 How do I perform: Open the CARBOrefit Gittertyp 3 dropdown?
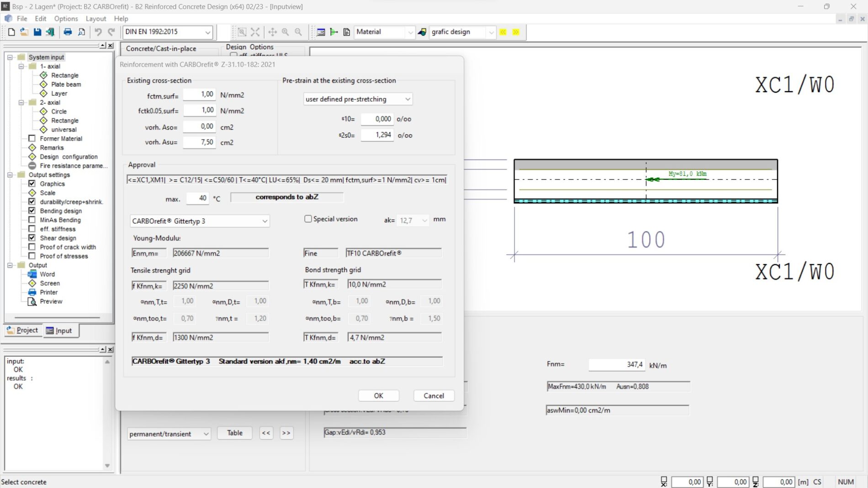pyautogui.click(x=200, y=221)
